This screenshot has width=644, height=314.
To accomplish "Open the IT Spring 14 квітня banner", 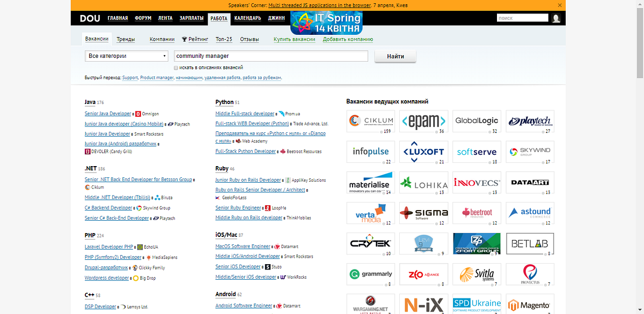I will [x=327, y=22].
